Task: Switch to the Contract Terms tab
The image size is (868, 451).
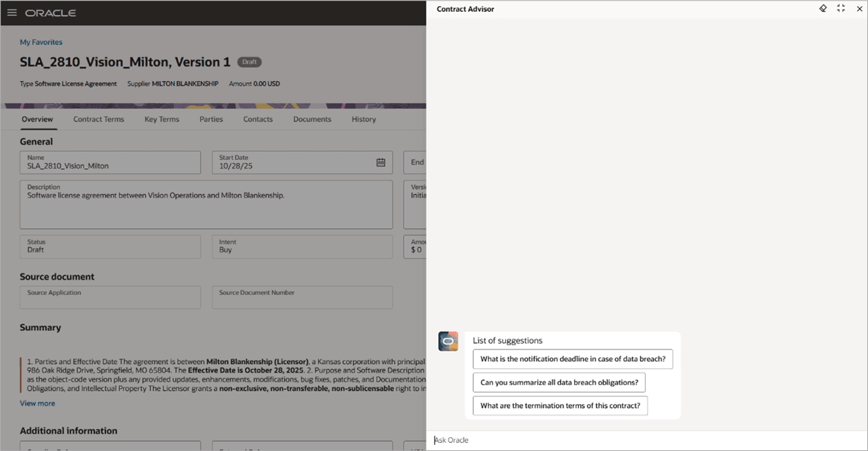Action: (99, 119)
